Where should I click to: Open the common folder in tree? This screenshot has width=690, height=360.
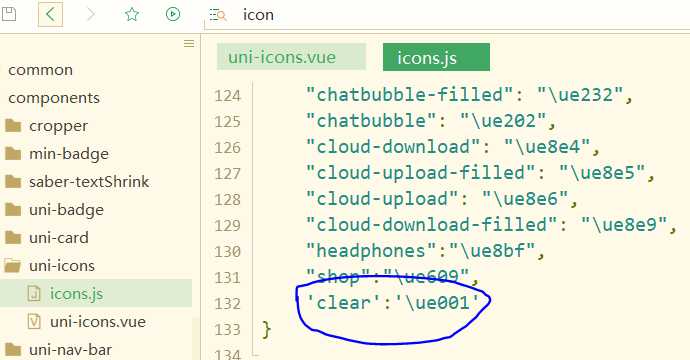(40, 70)
